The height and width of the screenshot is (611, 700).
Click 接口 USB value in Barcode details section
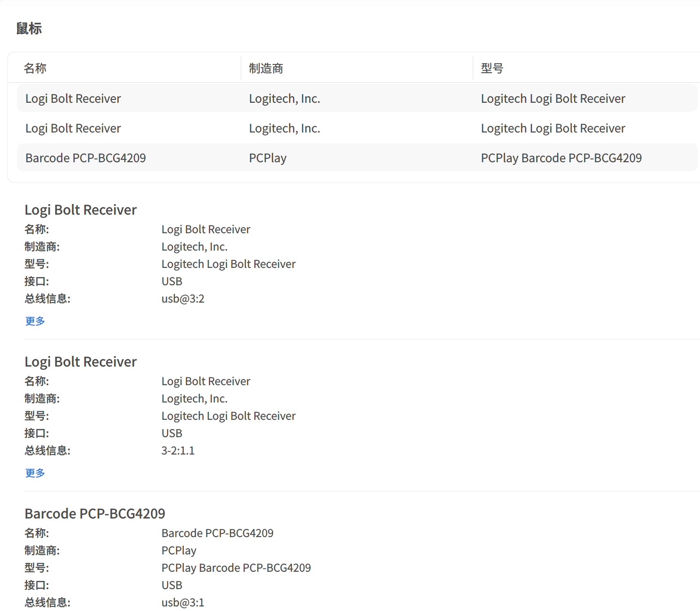coord(172,585)
